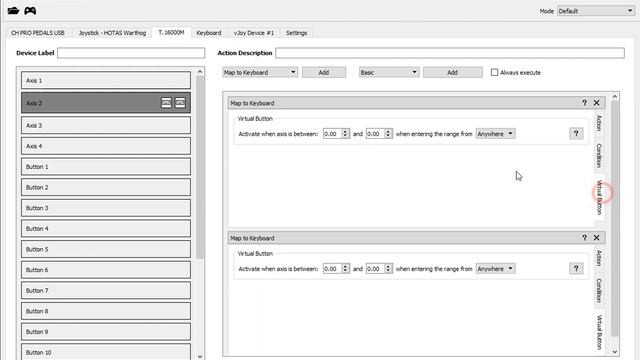
Task: Open the Basic container dropdown
Action: 389,72
